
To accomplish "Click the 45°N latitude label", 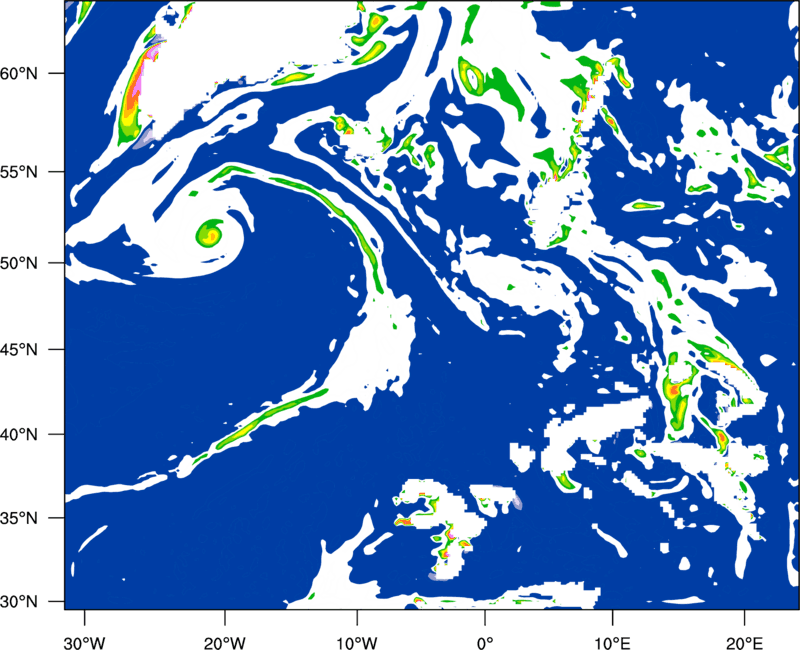I will [19, 350].
